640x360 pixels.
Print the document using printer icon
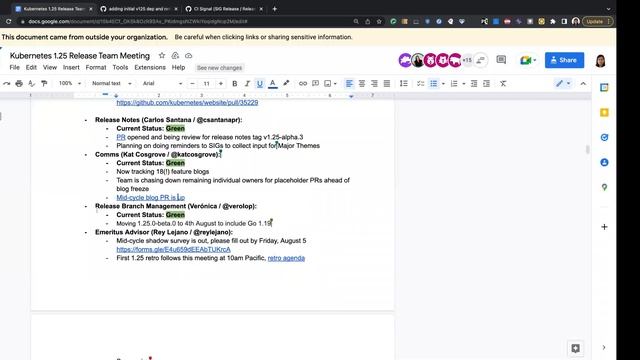[x=19, y=83]
